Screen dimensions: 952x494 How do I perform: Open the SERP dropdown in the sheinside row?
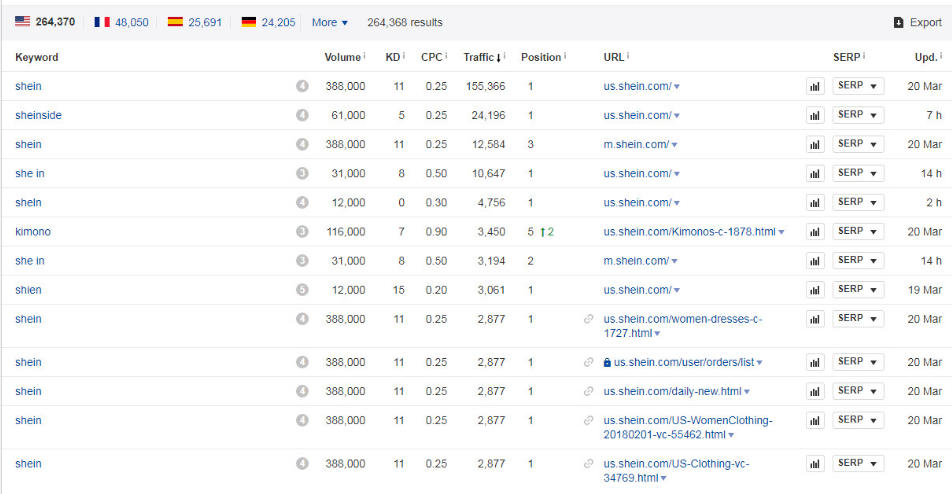(858, 115)
